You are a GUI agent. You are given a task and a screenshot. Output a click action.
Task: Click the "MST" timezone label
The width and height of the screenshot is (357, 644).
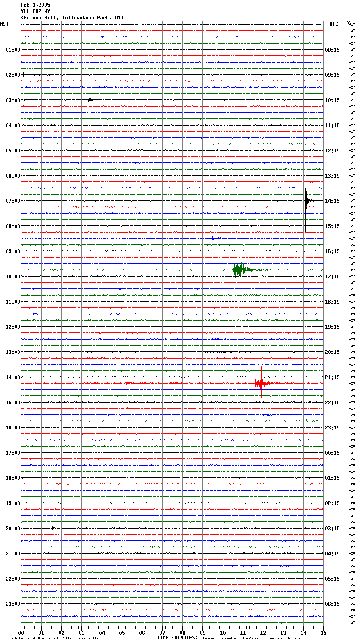click(x=4, y=24)
